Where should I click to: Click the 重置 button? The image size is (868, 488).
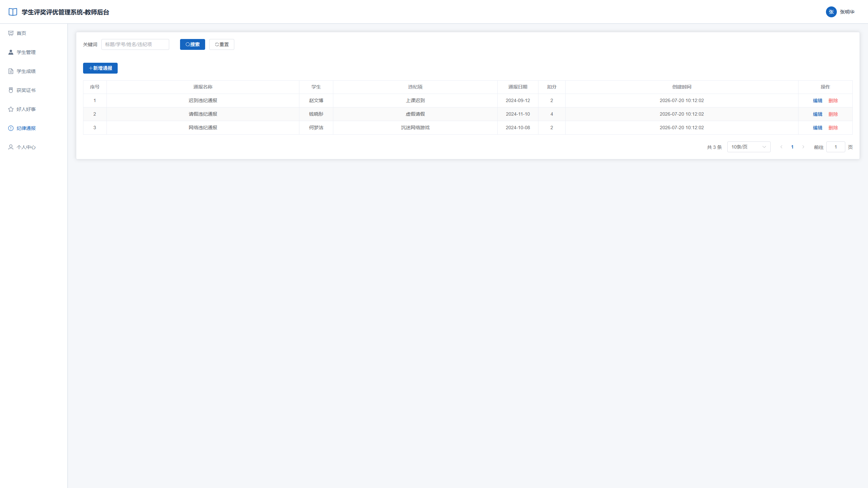221,44
